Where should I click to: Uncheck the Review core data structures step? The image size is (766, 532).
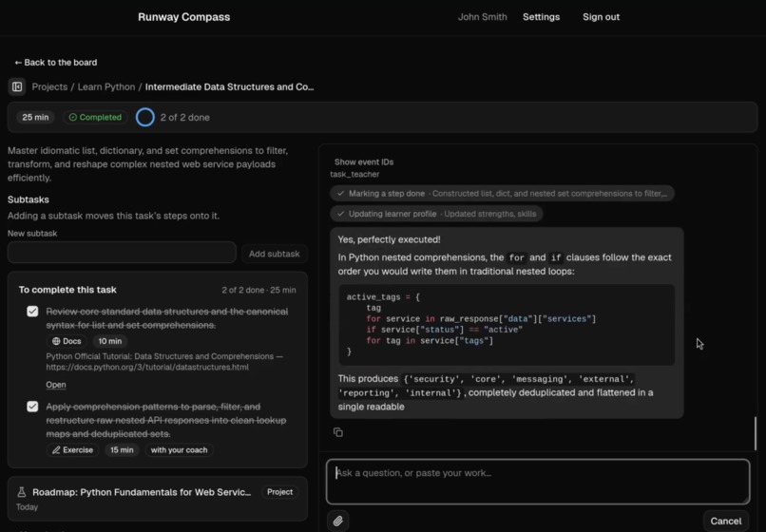32,312
